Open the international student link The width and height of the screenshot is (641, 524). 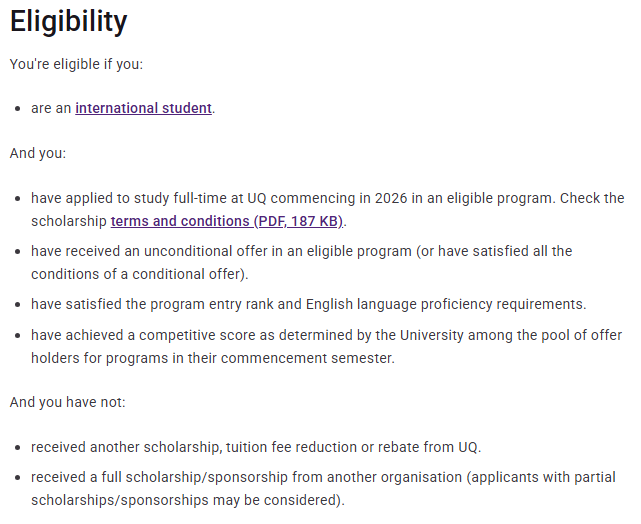click(x=143, y=108)
